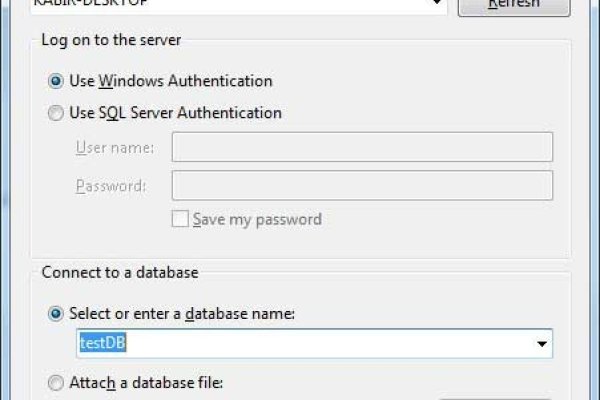Screen dimensions: 600x400
Task: Click the 'Password:' label
Action: [110, 186]
